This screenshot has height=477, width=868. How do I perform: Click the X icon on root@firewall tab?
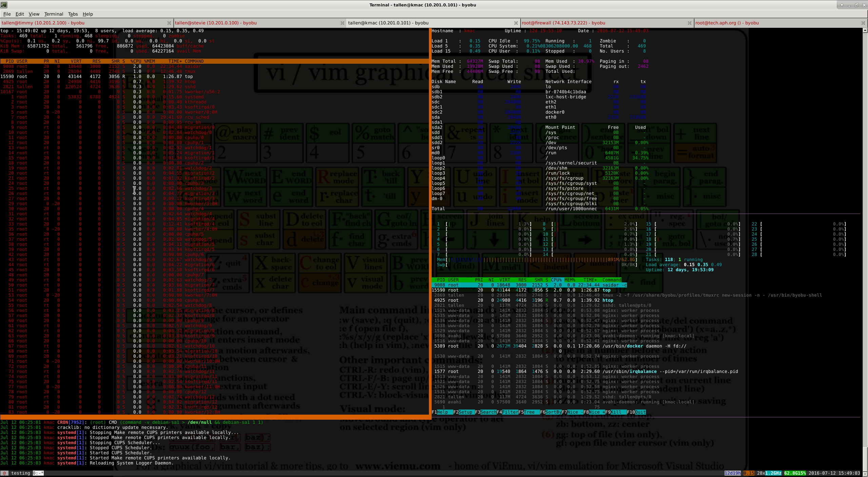coord(689,23)
